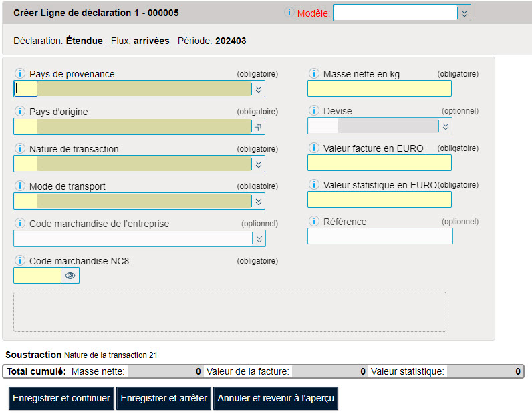Focus the Pays de provenance code field

point(26,89)
